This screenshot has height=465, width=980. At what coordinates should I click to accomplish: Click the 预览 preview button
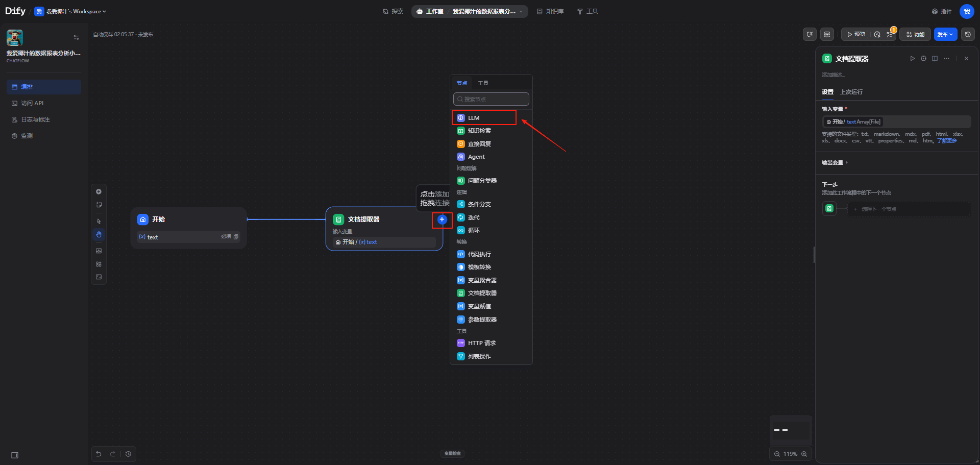(856, 34)
